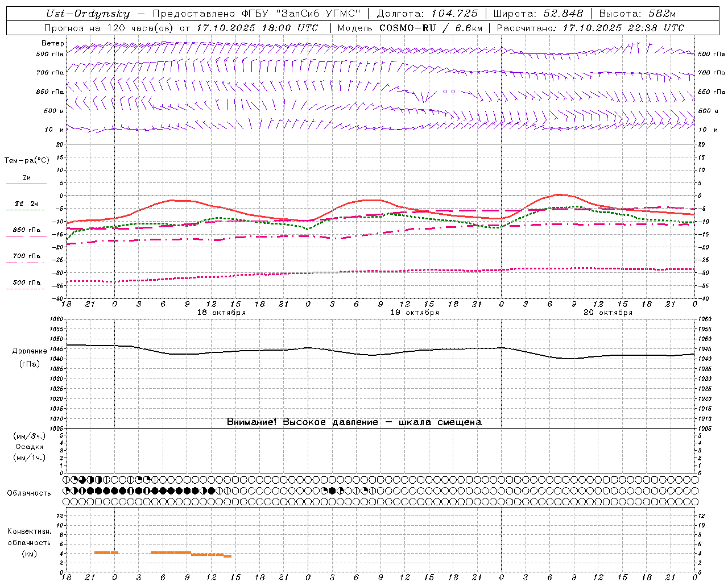This screenshot has width=728, height=582.
Task: Click the last lowest orange convective cloud segment
Action: [x=227, y=556]
